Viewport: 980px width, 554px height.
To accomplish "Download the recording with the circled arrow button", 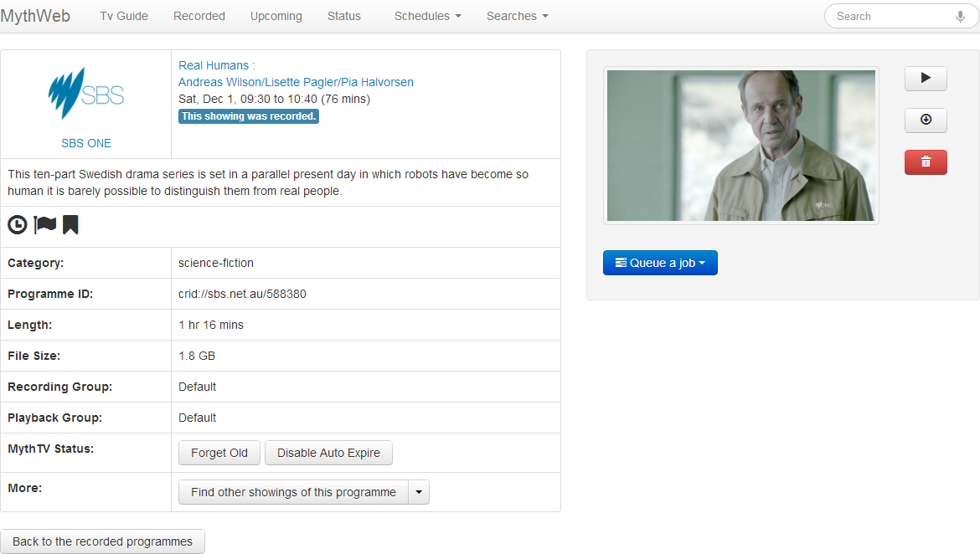I will (926, 121).
